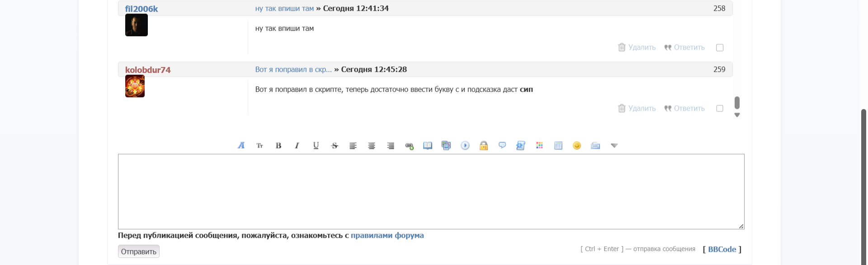Open the font selection tool

pyautogui.click(x=241, y=146)
